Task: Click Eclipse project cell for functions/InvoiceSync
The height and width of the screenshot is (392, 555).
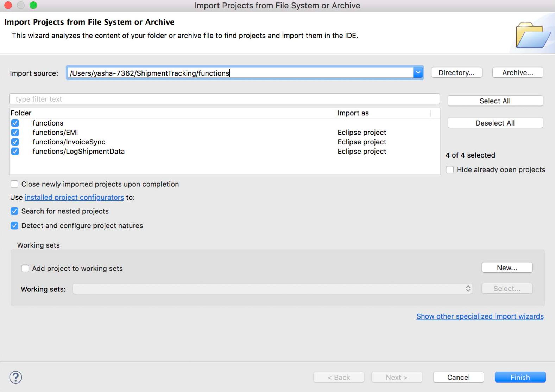Action: coord(362,142)
